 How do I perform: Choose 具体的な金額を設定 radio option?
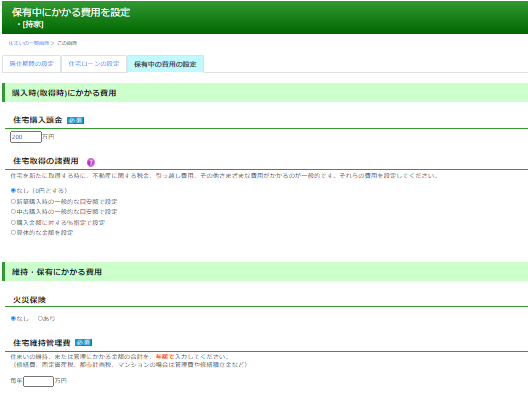click(x=13, y=233)
